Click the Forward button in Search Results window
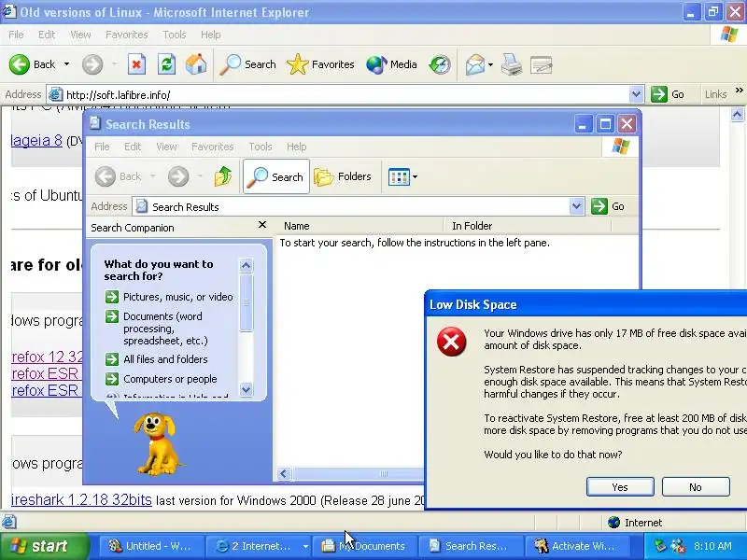747x560 pixels. (x=178, y=176)
